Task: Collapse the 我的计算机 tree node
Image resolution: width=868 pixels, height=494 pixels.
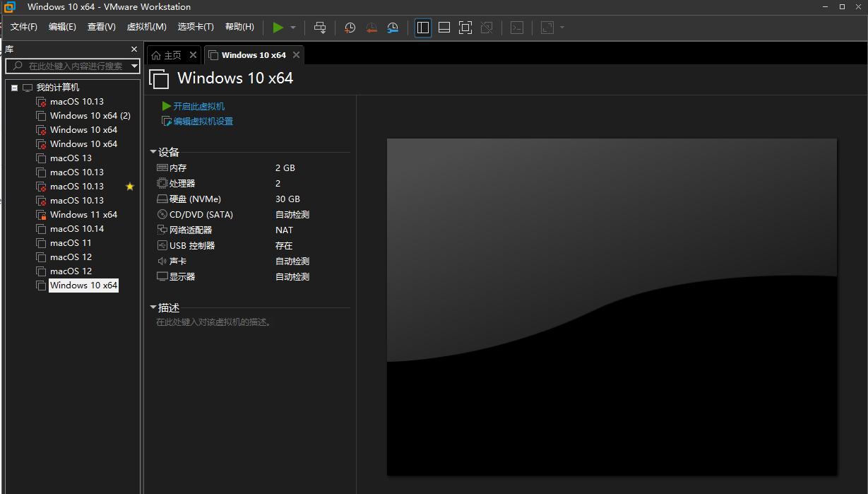Action: [x=14, y=88]
